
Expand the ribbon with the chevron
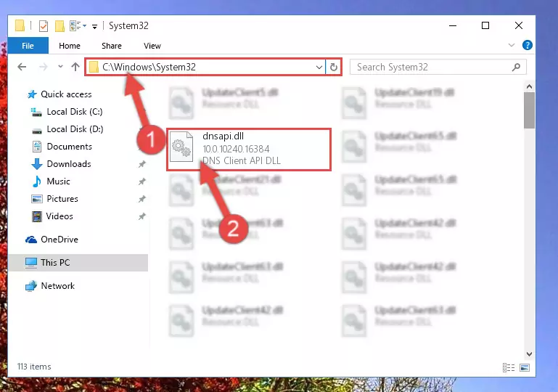tap(512, 45)
